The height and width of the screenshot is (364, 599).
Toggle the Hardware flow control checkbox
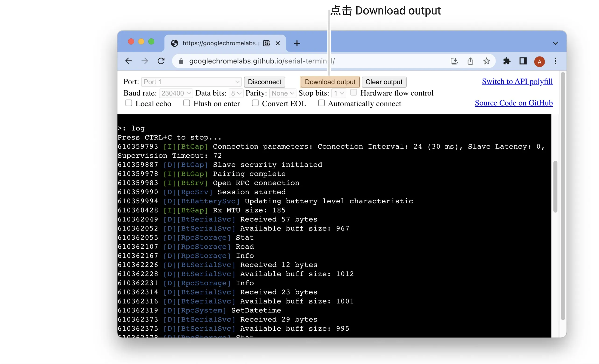point(354,92)
